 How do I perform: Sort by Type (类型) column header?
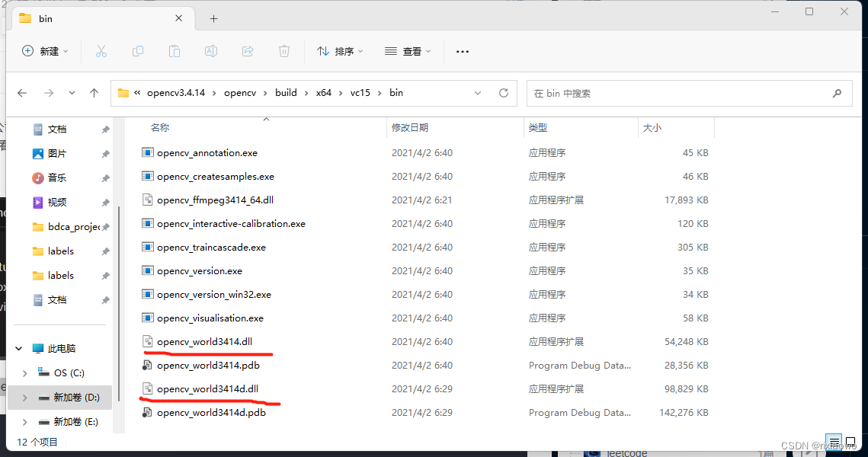coord(537,128)
